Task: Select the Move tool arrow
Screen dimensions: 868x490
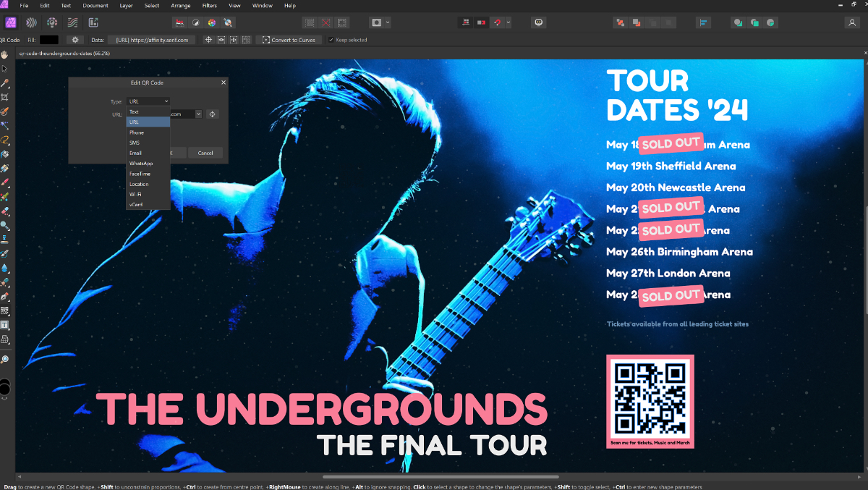Action: 4,69
